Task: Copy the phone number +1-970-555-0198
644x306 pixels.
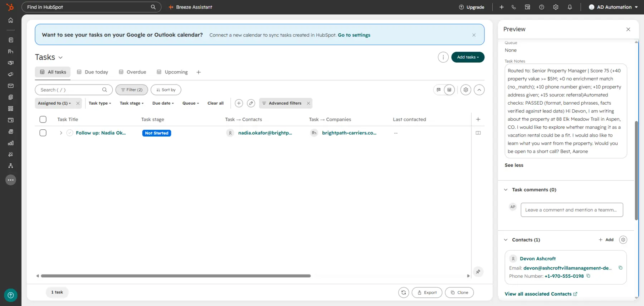Action: click(588, 276)
